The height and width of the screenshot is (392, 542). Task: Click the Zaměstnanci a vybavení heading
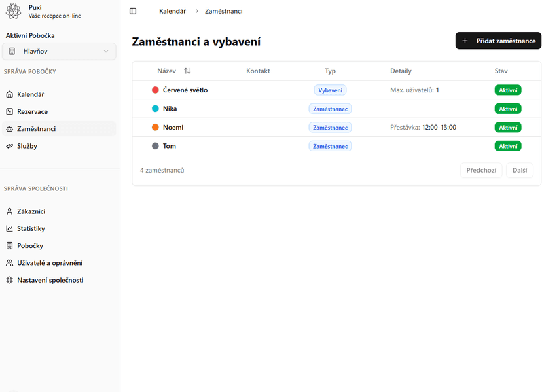coord(196,41)
